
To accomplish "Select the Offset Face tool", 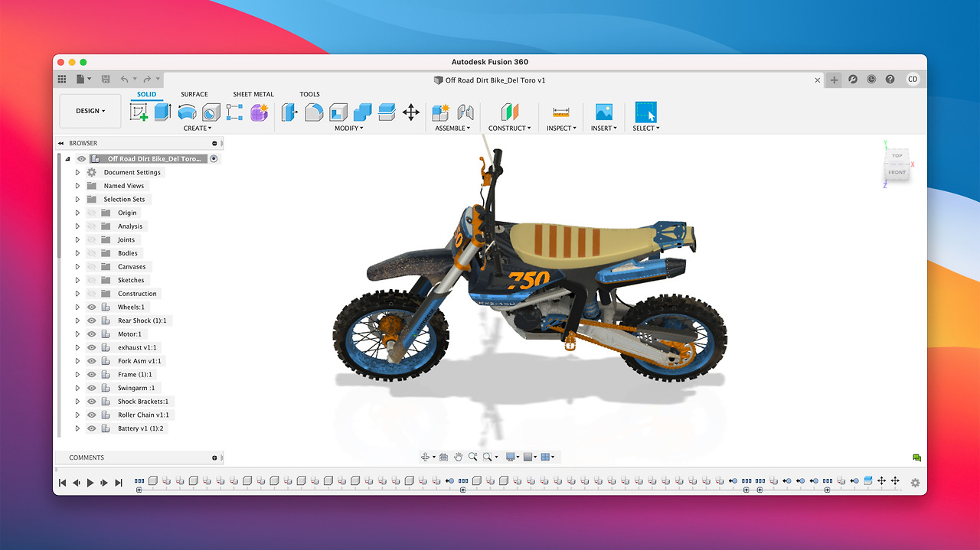I will (x=387, y=112).
